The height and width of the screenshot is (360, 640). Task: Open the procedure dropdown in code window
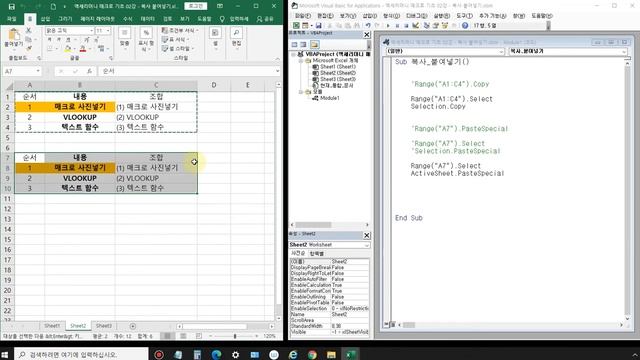[x=624, y=51]
